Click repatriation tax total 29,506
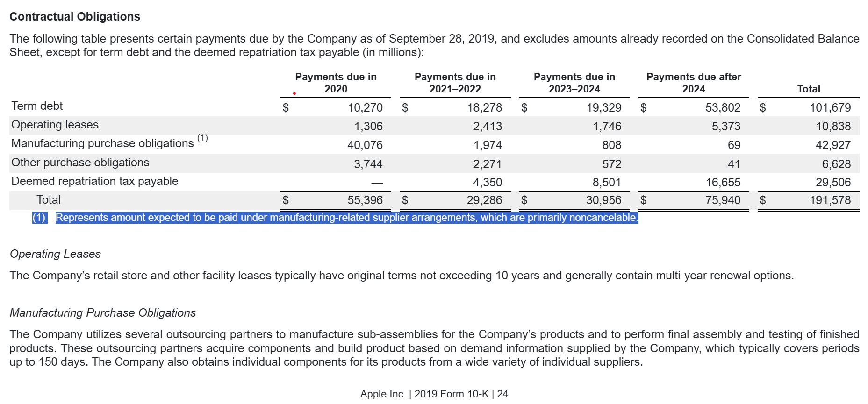868x404 pixels. click(x=833, y=183)
